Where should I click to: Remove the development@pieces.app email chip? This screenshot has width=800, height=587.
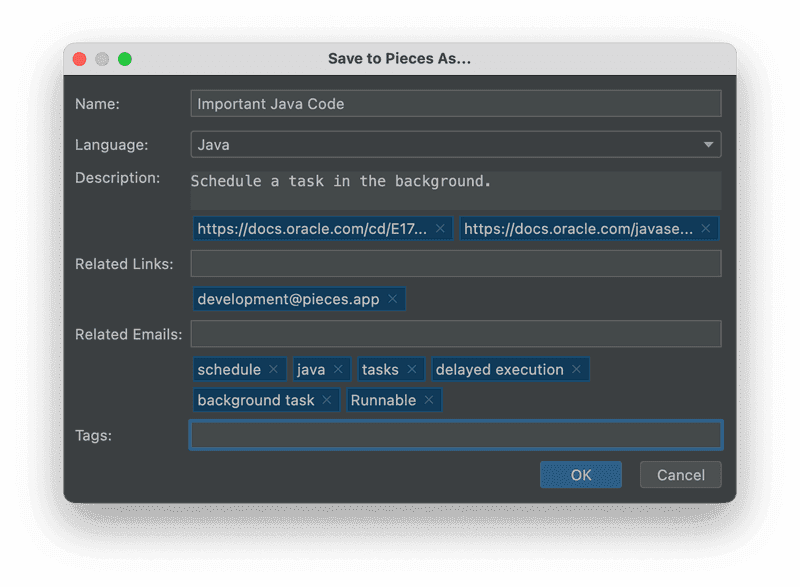(393, 299)
